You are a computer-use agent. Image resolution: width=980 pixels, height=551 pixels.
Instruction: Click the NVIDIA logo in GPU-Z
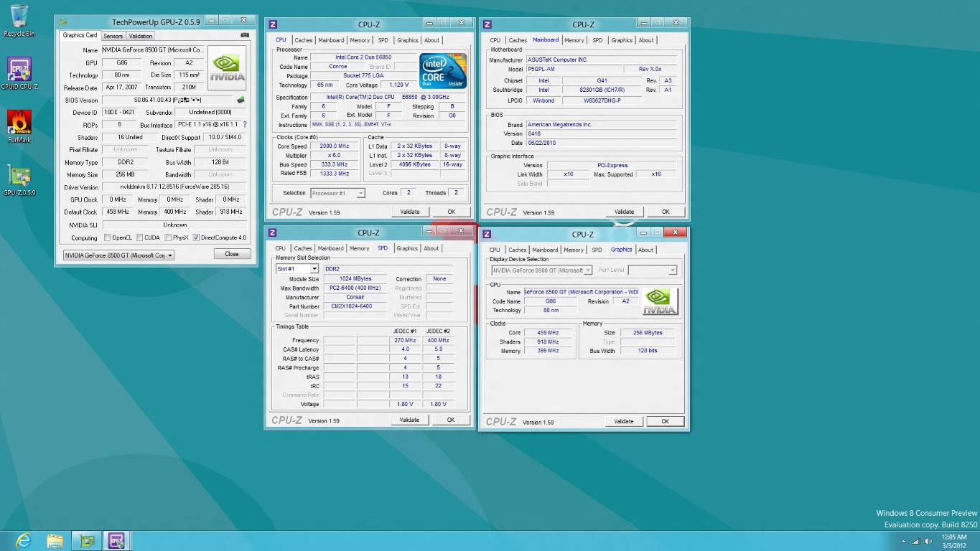(228, 68)
